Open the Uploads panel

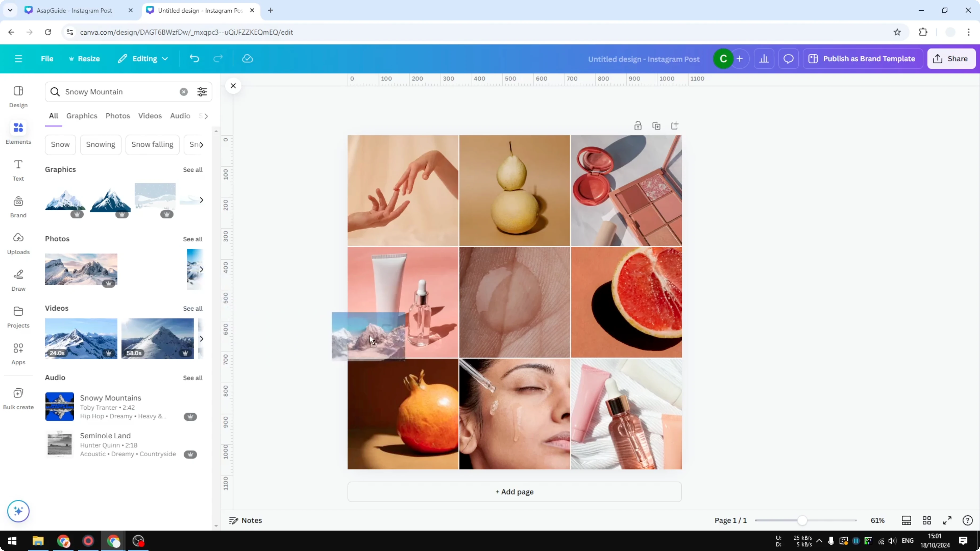18,243
